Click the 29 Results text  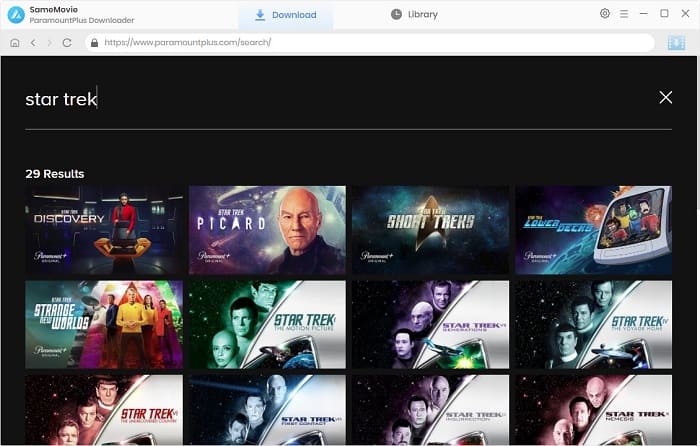55,174
